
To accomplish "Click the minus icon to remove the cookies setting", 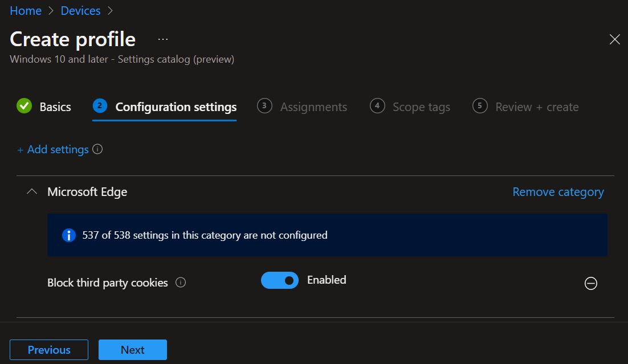I will (591, 283).
